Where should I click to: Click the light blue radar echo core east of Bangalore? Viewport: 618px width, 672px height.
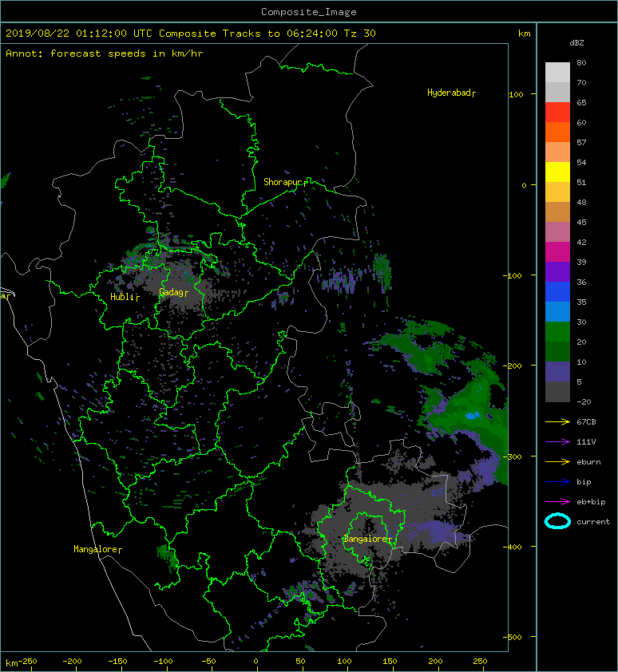pos(473,416)
